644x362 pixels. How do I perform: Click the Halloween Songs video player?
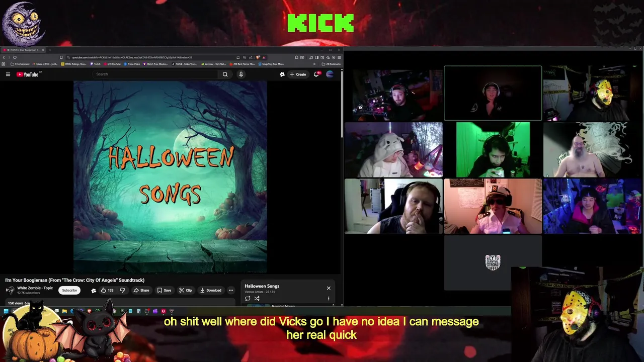(170, 177)
